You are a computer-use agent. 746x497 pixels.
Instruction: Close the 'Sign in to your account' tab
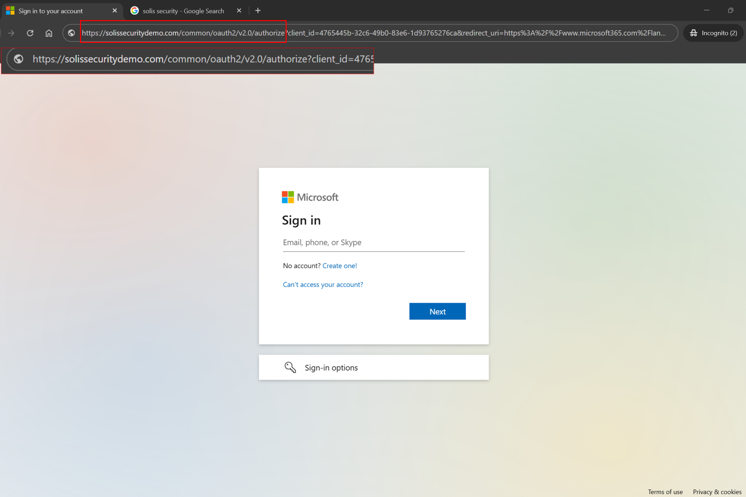(115, 10)
